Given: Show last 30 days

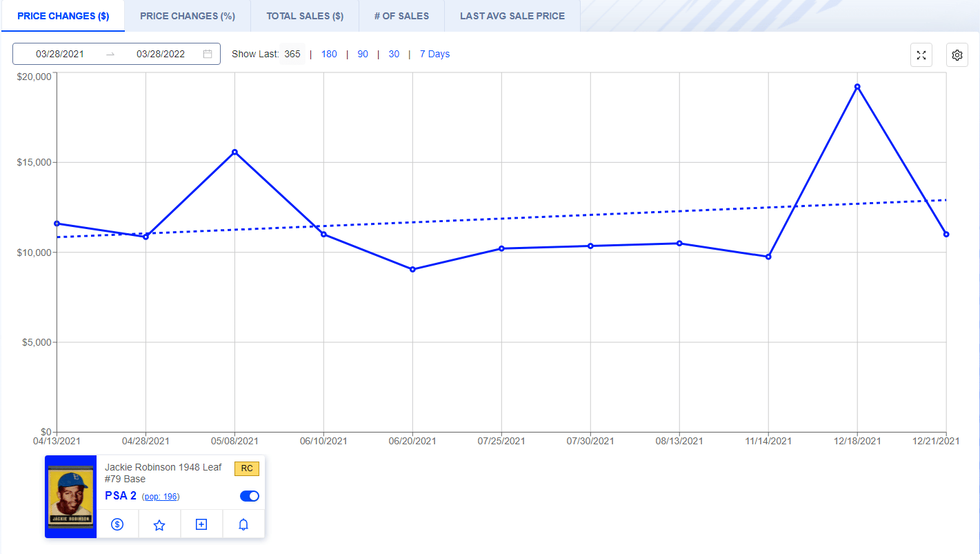Looking at the screenshot, I should point(394,54).
